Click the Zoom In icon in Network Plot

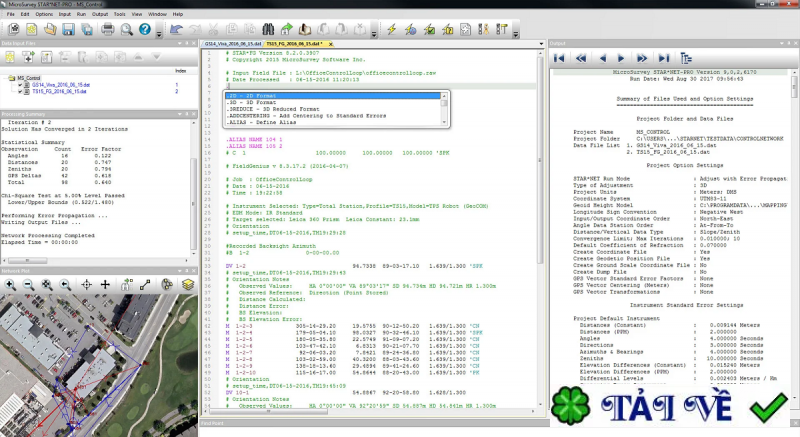click(x=9, y=284)
